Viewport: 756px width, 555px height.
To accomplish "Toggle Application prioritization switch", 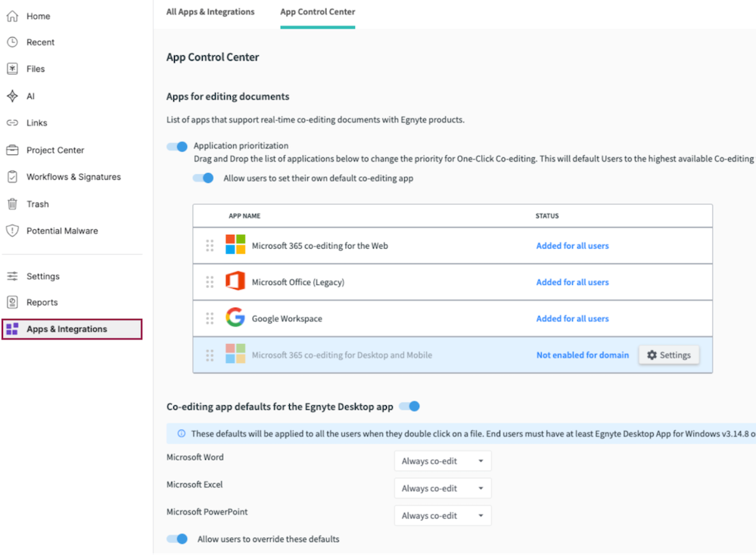I will pos(177,147).
